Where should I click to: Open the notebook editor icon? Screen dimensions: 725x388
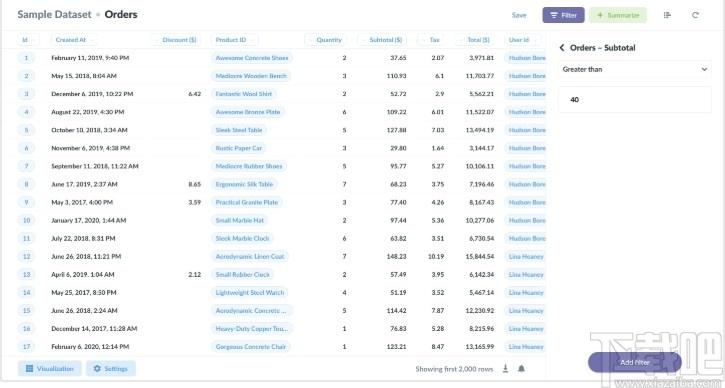pyautogui.click(x=667, y=15)
